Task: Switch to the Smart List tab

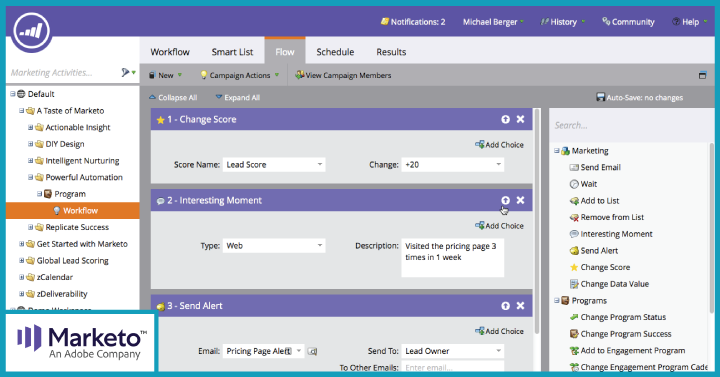Action: click(232, 52)
